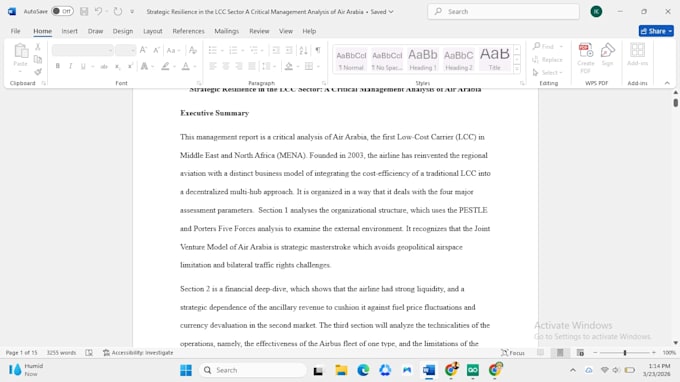Expand the Select dropdown in Editing
680x382 pixels.
pyautogui.click(x=548, y=72)
